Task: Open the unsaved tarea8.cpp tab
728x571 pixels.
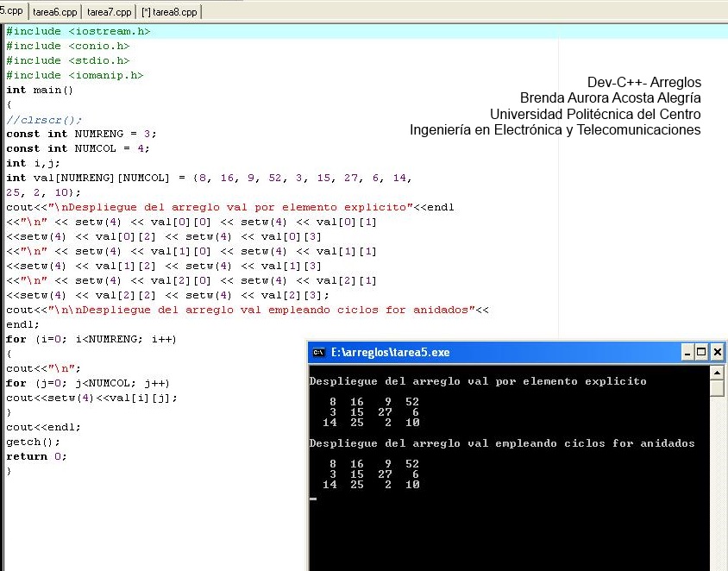Action: [167, 12]
